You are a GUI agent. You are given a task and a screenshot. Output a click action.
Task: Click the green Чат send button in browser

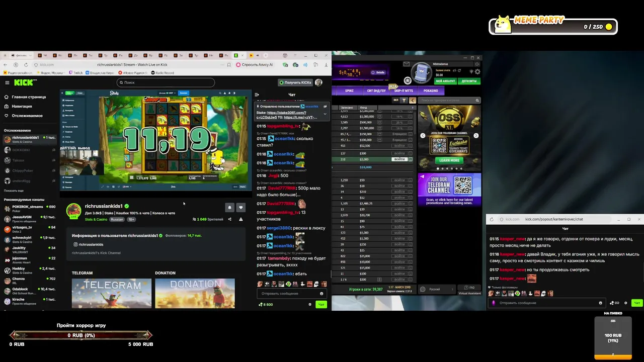point(321,304)
